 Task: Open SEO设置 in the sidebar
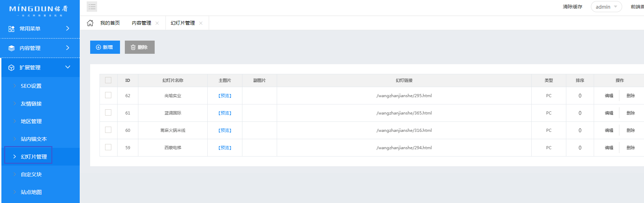coord(31,86)
